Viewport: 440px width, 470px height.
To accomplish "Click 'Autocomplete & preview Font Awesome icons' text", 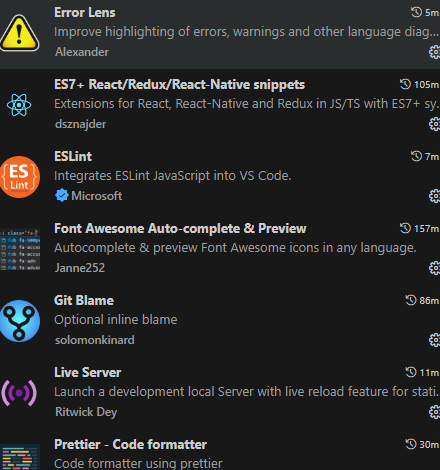I will [235, 248].
